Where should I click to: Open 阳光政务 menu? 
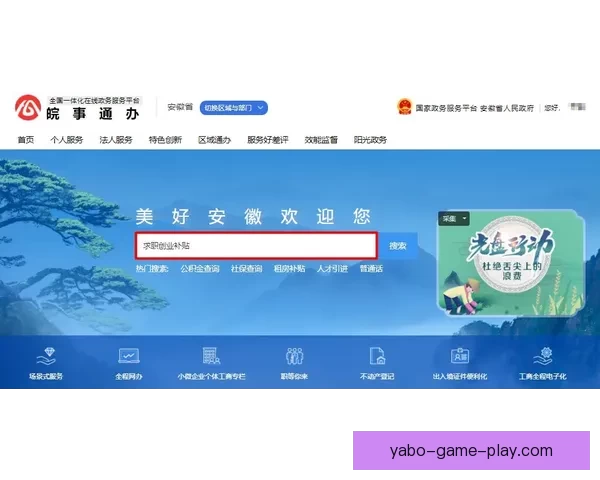tap(370, 140)
